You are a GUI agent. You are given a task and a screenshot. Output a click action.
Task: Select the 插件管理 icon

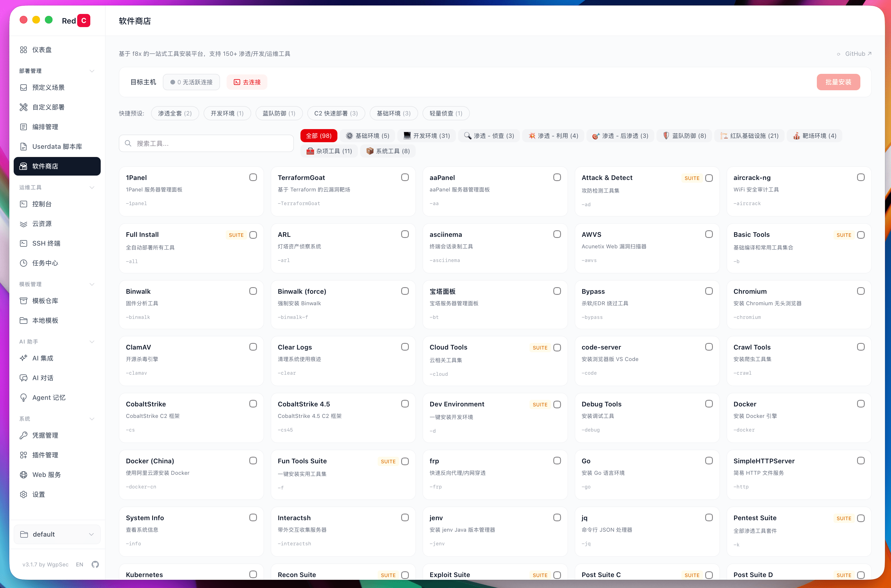click(x=23, y=455)
